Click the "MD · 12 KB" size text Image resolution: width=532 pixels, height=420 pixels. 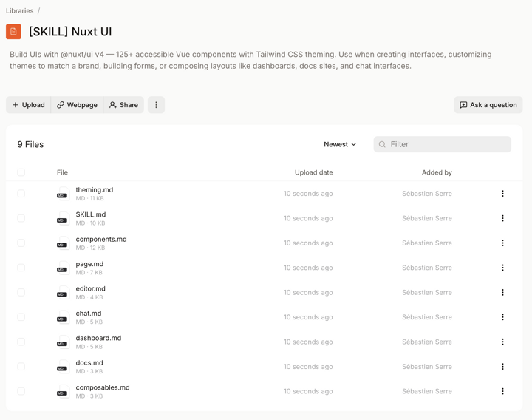tap(90, 248)
